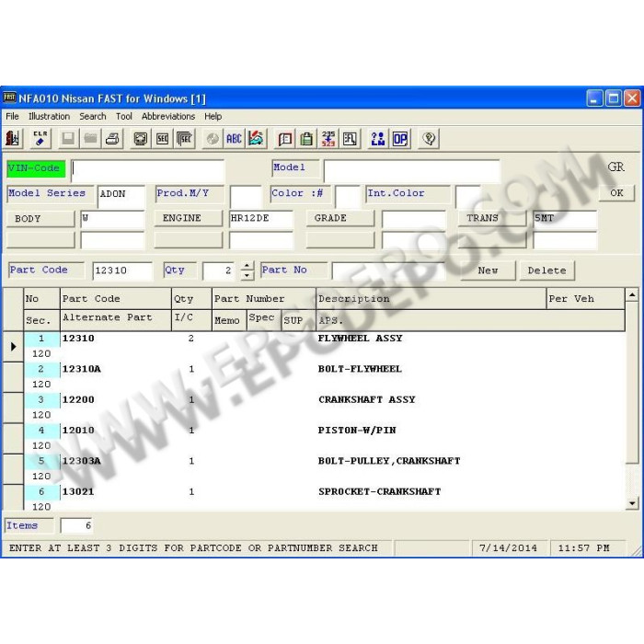Image resolution: width=644 pixels, height=644 pixels.
Task: Open the Abbreviations menu
Action: pos(168,116)
